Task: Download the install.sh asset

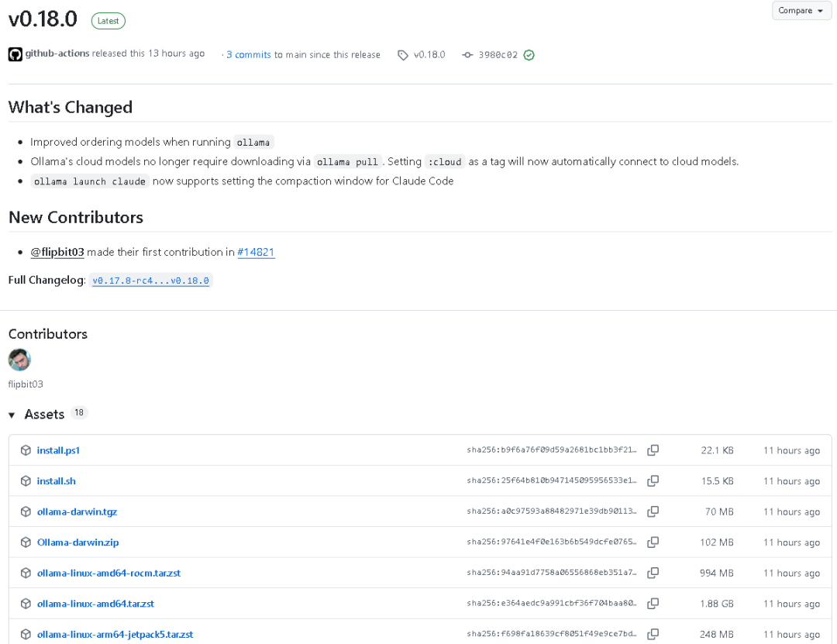Action: tap(57, 481)
